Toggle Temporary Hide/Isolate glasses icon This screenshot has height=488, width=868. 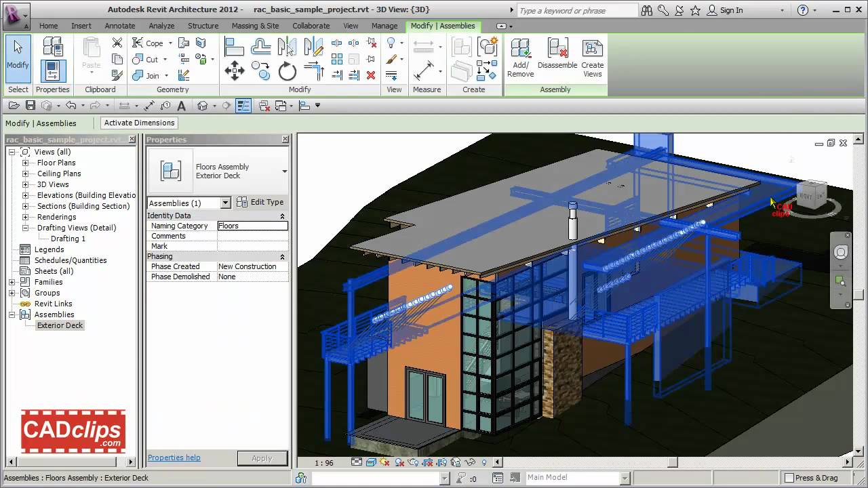[x=469, y=462]
